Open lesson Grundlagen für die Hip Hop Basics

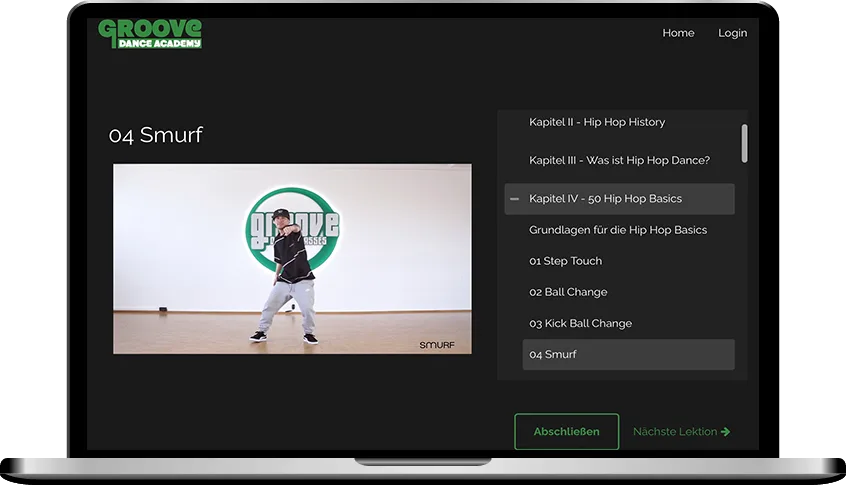click(618, 230)
